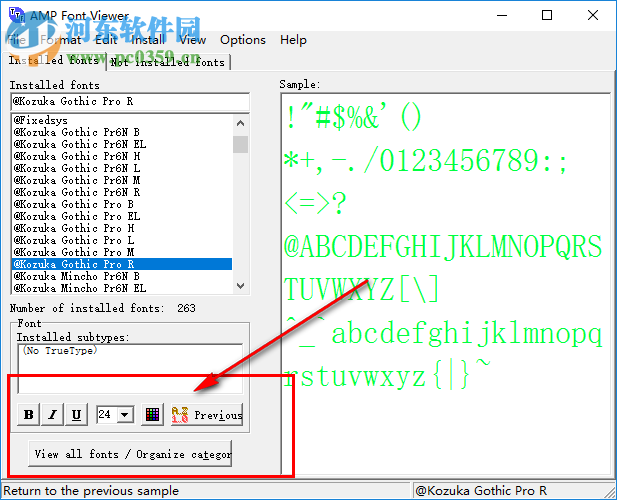Close the AMP Font Viewer window

coord(593,15)
